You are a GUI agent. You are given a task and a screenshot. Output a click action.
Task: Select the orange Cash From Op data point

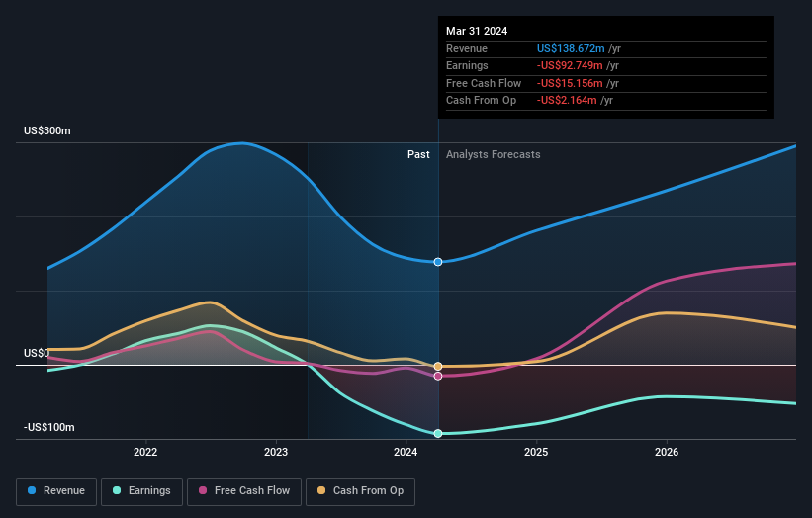coord(438,367)
